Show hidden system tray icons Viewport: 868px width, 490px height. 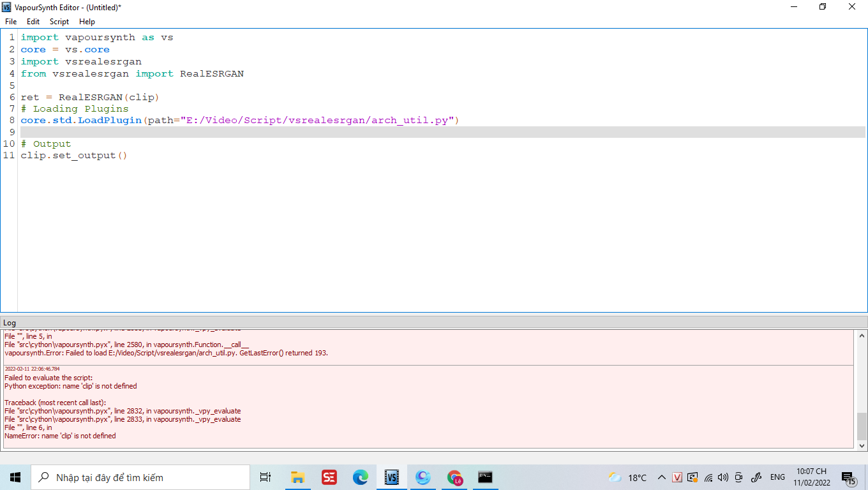coord(662,477)
